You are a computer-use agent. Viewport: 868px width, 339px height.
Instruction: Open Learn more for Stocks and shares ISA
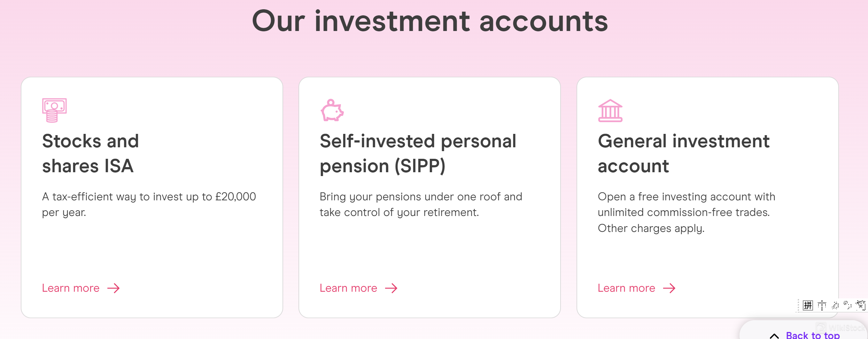71,288
